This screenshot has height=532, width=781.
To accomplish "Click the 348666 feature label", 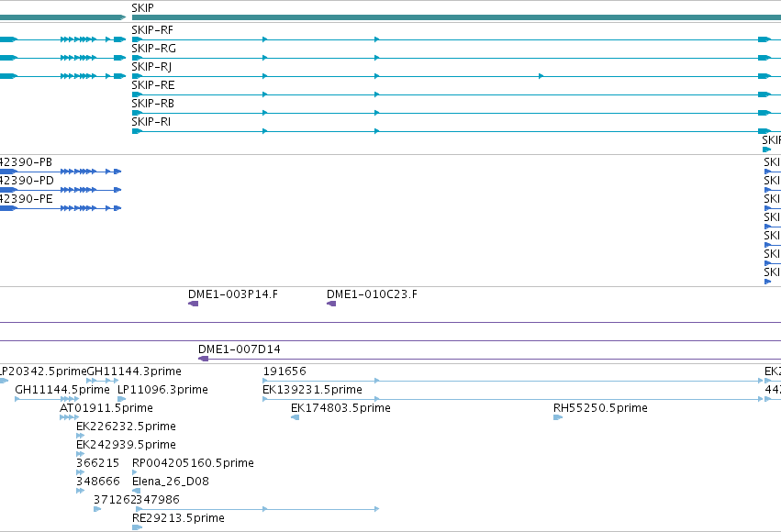I will (98, 482).
